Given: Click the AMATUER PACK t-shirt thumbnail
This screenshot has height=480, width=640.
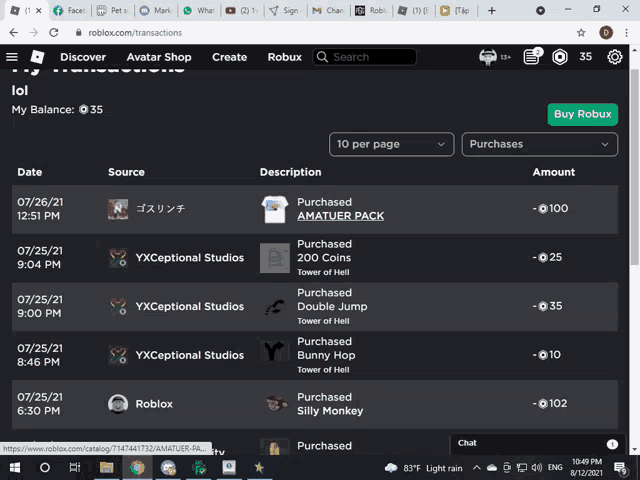Looking at the screenshot, I should coord(275,209).
